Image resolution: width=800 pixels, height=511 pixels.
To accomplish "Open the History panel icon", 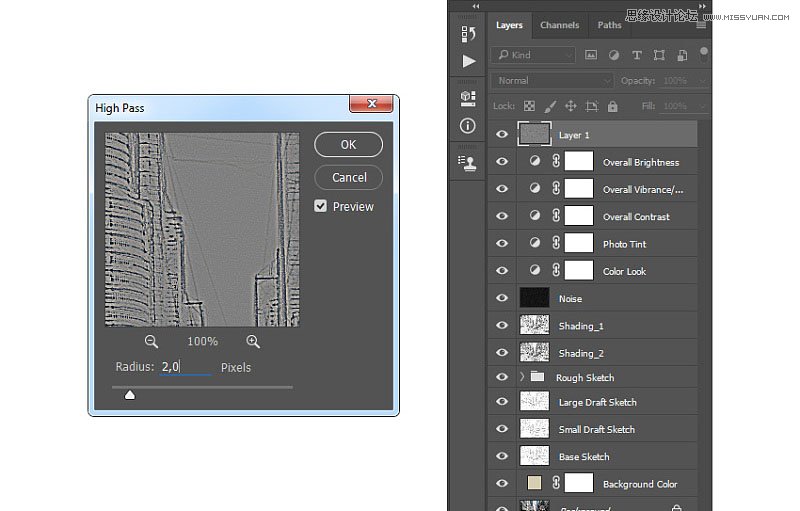I will click(468, 34).
